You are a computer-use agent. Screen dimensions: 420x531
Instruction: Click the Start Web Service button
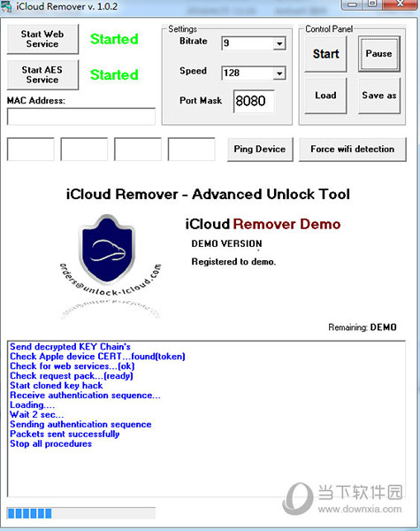(x=42, y=39)
